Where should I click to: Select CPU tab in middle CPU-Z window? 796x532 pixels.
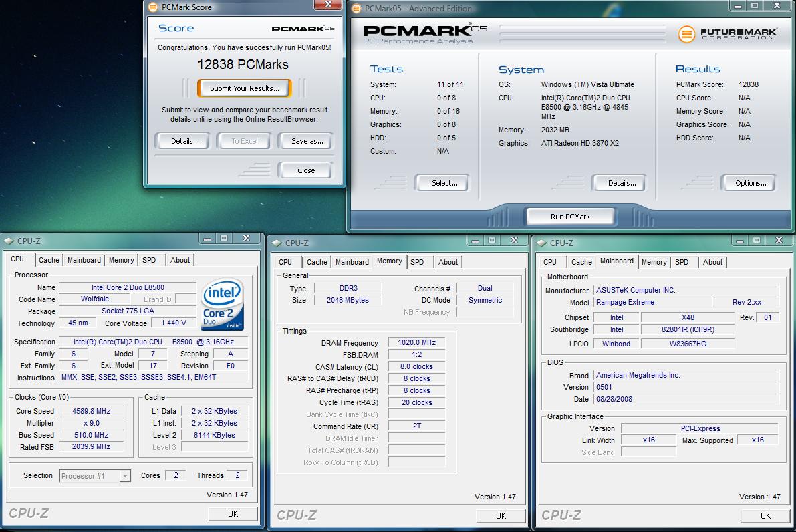click(x=285, y=262)
